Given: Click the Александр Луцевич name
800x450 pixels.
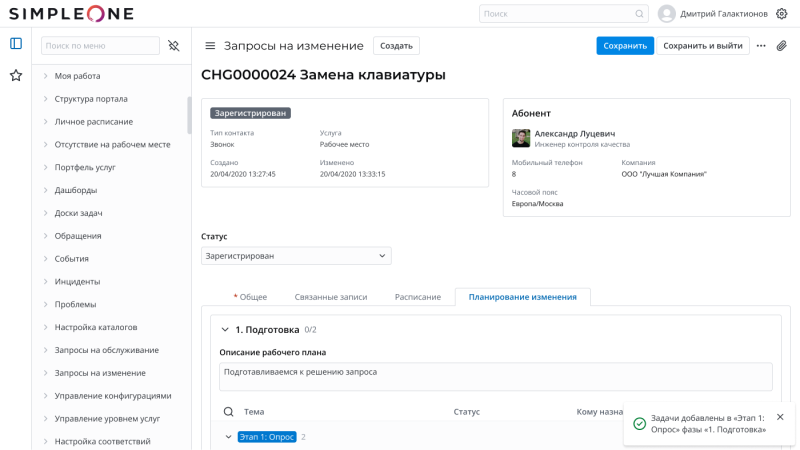Looking at the screenshot, I should coord(574,134).
